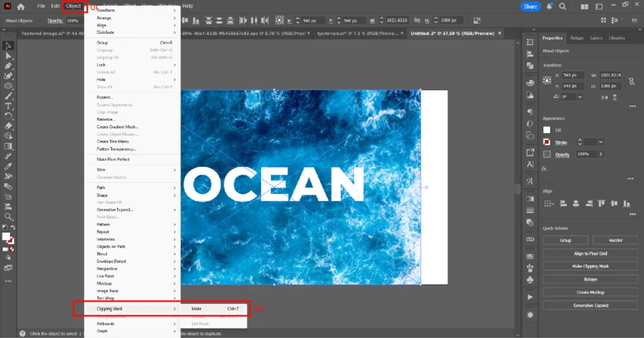Select the Paintbrush tool
Screen dimensions: 644x338
click(8, 96)
